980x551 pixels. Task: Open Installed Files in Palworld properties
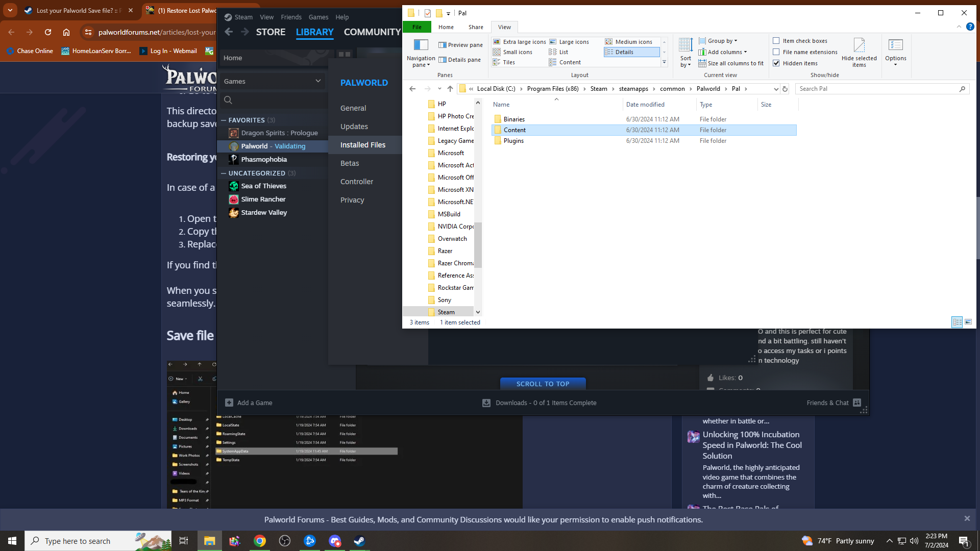click(363, 145)
